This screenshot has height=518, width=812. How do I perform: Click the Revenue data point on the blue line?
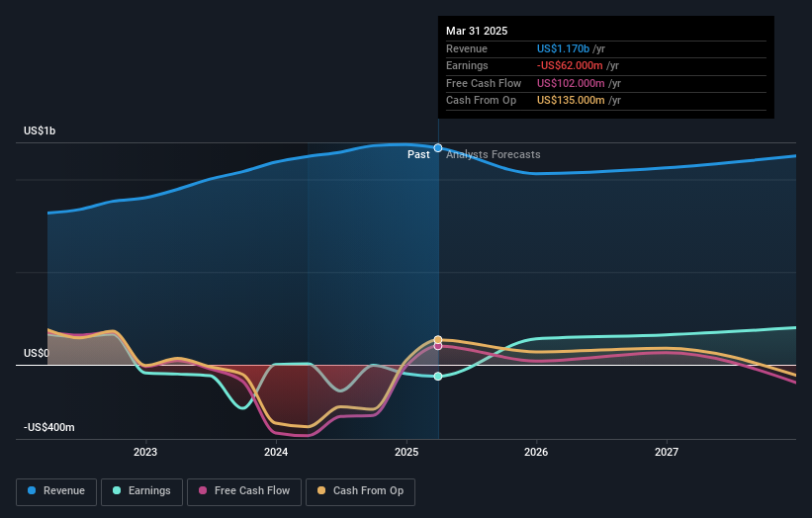438,148
